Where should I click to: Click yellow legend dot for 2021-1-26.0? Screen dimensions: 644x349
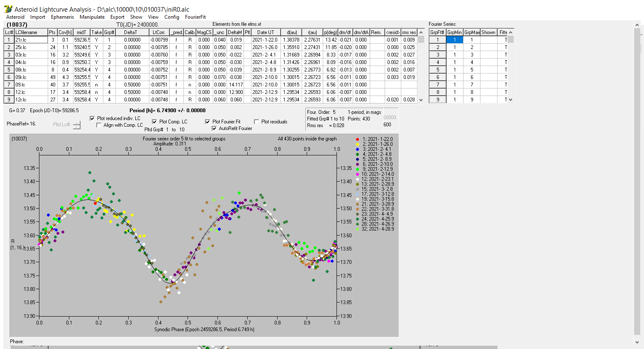pyautogui.click(x=357, y=144)
